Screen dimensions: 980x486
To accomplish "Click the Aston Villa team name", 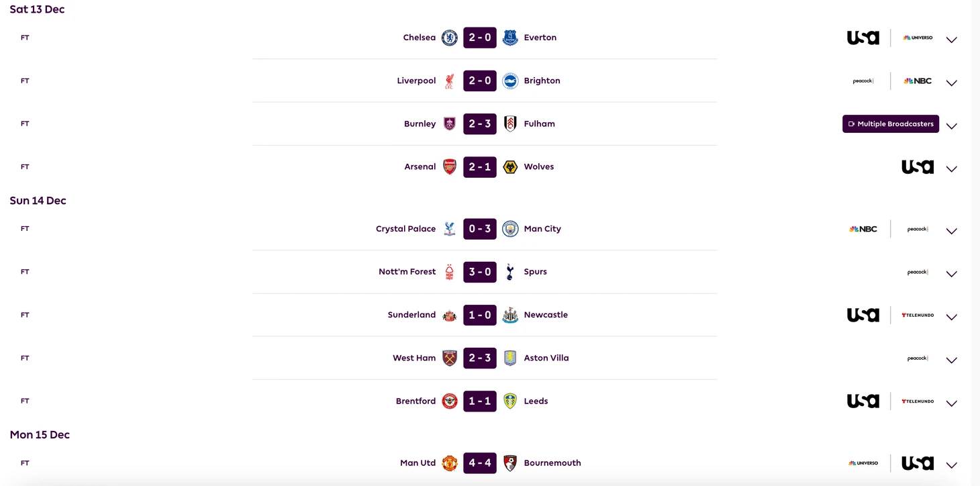I will (x=546, y=358).
